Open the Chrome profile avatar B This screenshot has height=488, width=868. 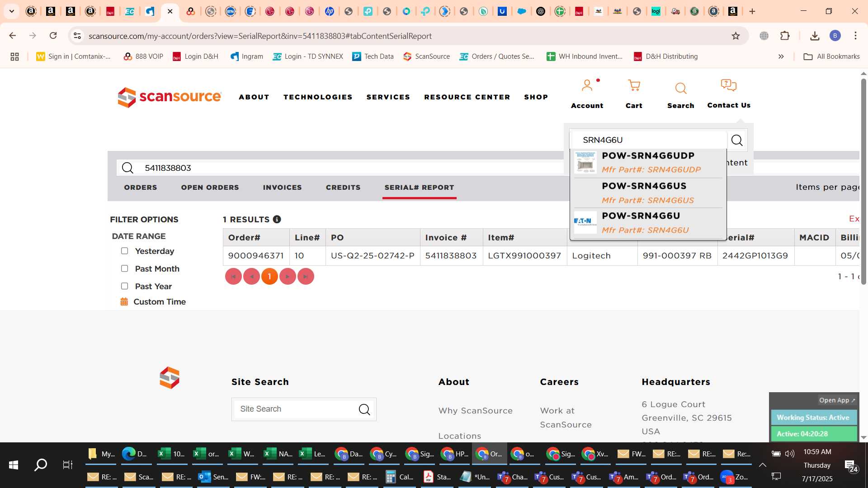click(835, 36)
